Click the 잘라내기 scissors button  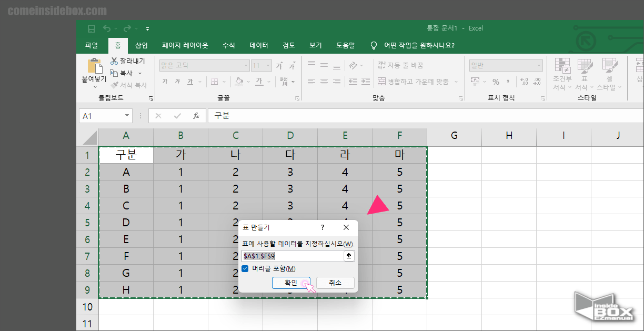[127, 61]
